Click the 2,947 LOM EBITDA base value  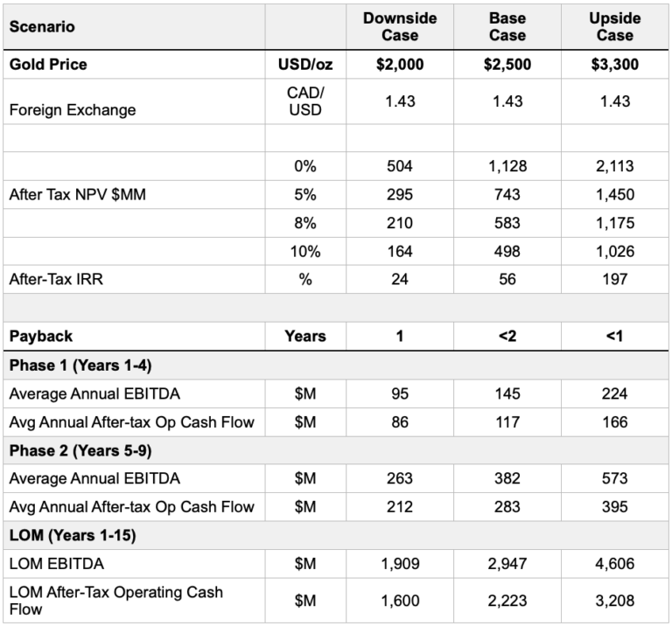pyautogui.click(x=507, y=564)
